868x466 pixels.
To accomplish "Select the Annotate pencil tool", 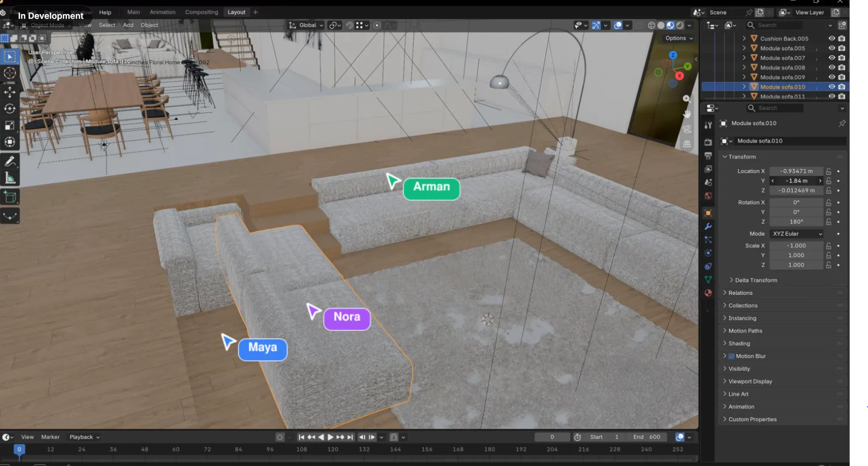I will click(10, 161).
